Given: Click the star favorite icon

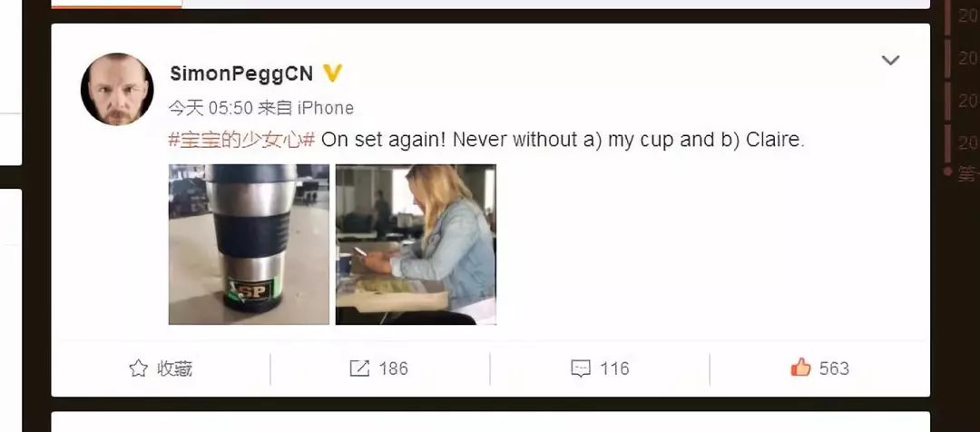Looking at the screenshot, I should click(x=138, y=368).
